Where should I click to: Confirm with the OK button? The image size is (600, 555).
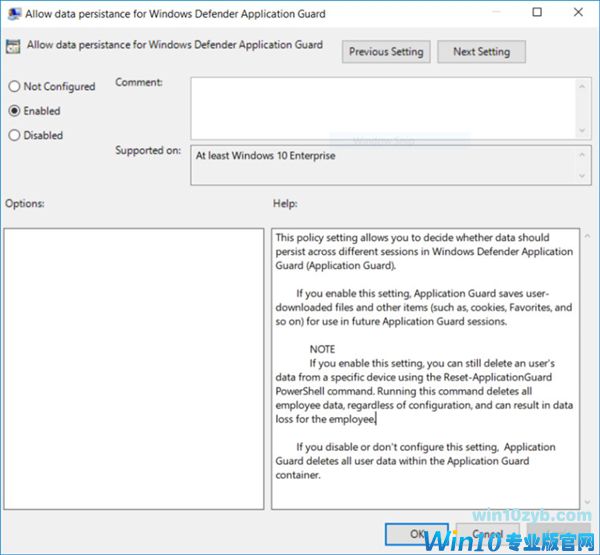(417, 534)
